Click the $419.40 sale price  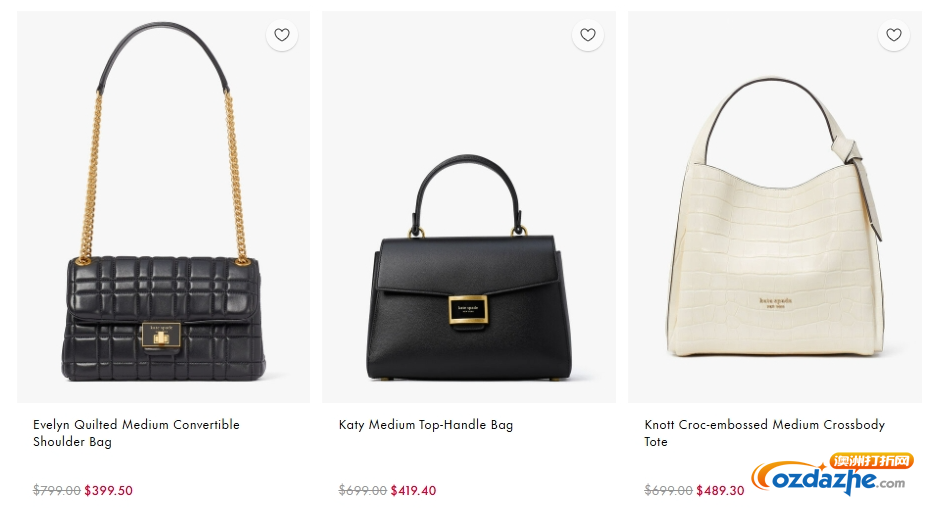pyautogui.click(x=414, y=490)
